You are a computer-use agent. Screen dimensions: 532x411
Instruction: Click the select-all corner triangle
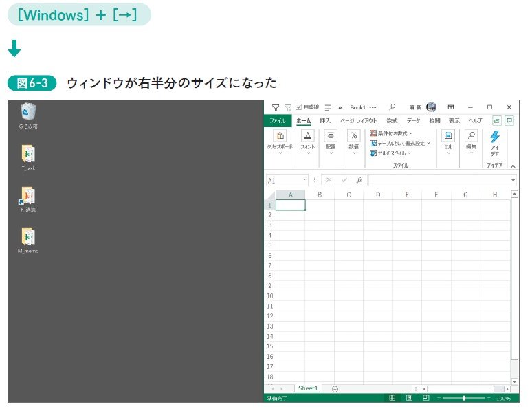coord(271,195)
